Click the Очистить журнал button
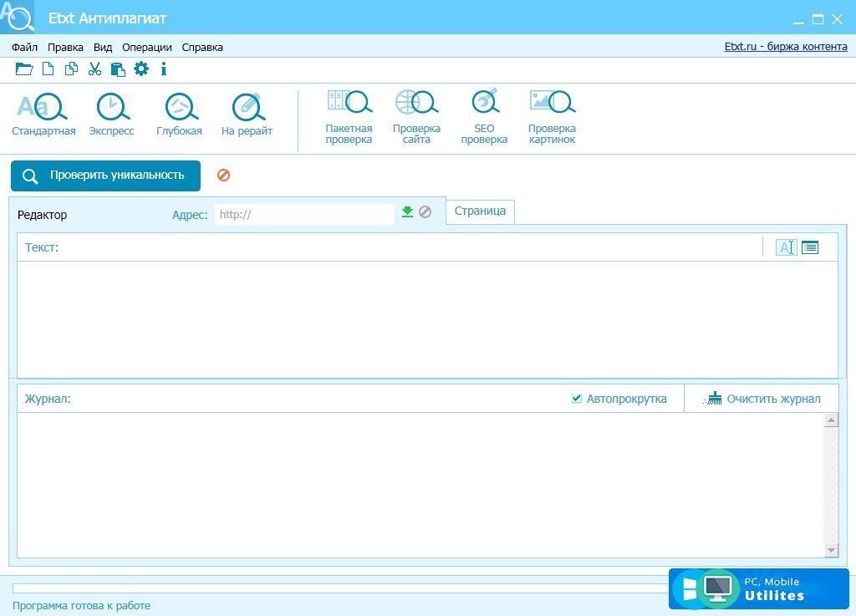Viewport: 856px width, 616px height. click(762, 399)
